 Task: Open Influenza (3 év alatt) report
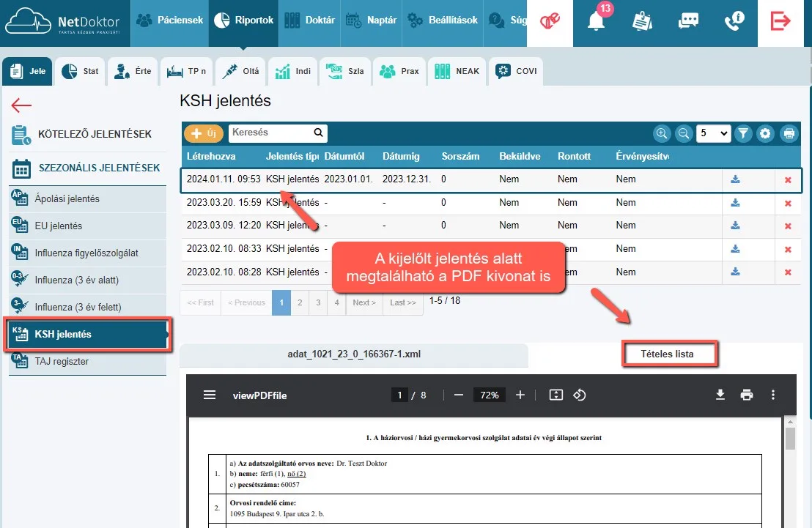(x=87, y=280)
